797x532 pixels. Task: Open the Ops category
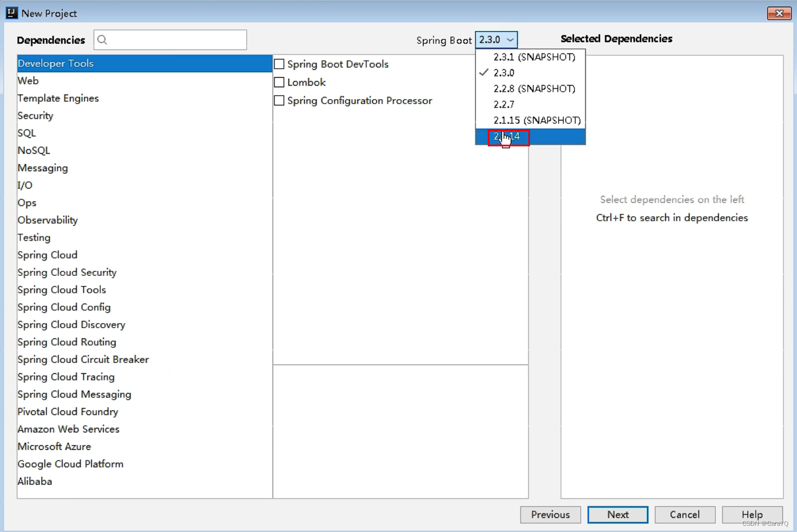[145, 203]
